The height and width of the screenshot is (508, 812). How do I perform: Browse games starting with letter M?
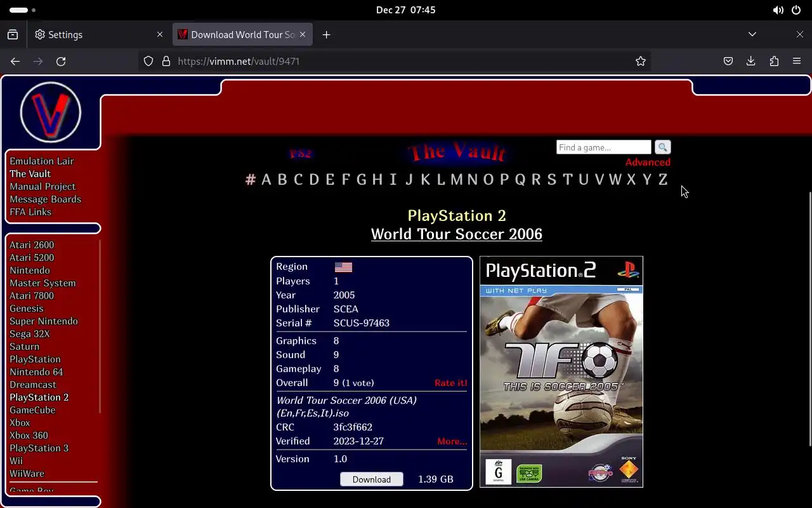point(457,180)
